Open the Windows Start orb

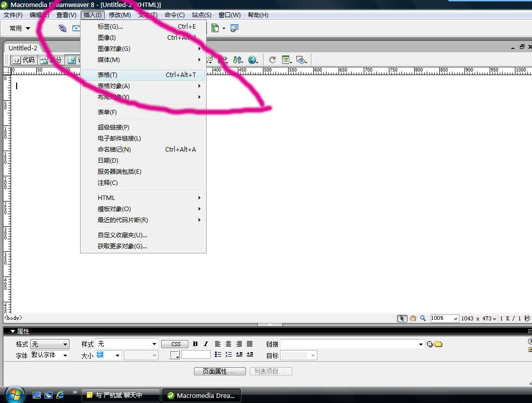pyautogui.click(x=15, y=395)
